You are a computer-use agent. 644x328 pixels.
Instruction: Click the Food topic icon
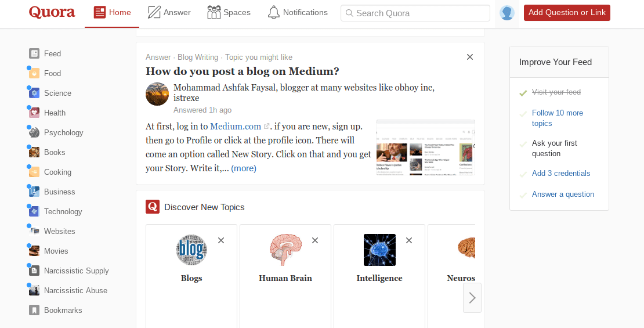click(34, 73)
